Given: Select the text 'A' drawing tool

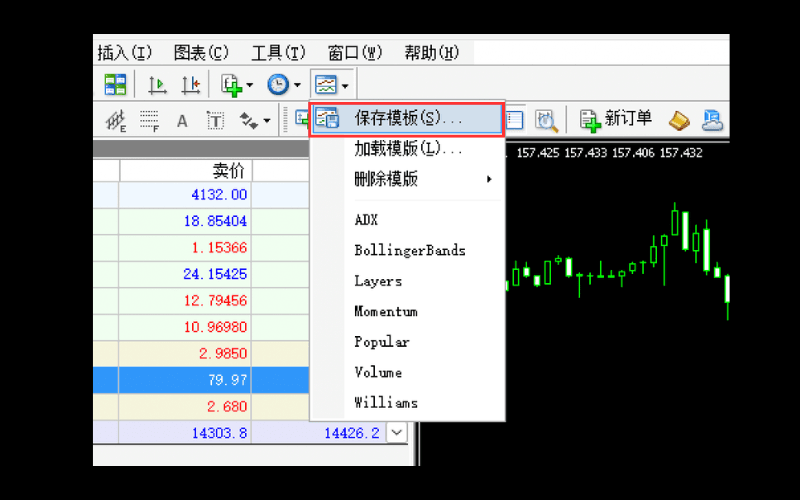Looking at the screenshot, I should [x=182, y=121].
